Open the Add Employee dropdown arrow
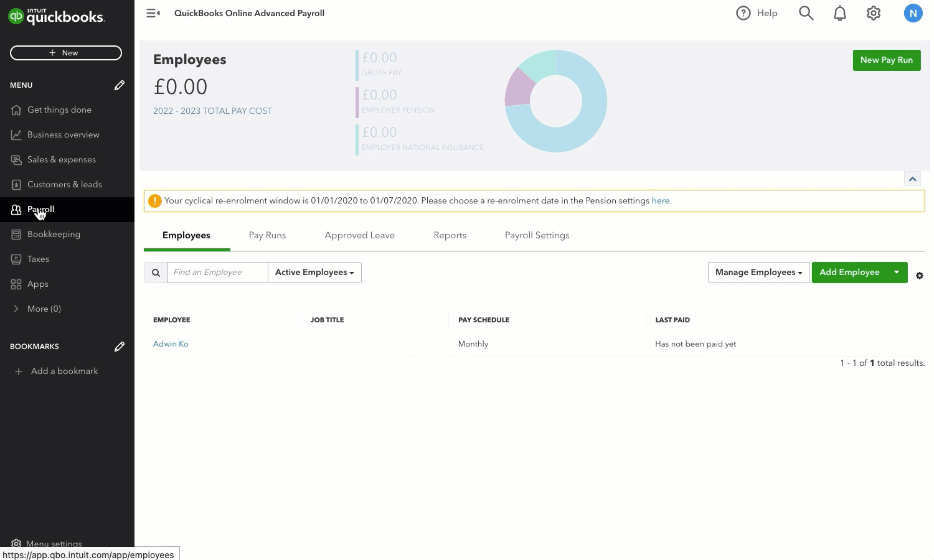 (x=897, y=273)
